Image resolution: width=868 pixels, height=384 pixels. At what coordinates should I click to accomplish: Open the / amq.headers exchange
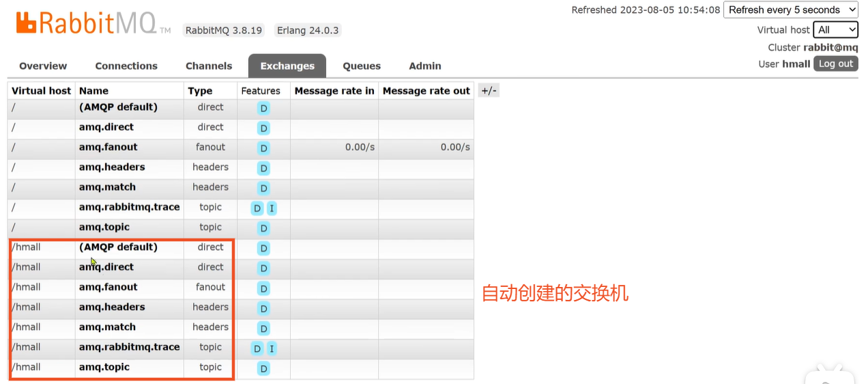coord(112,167)
